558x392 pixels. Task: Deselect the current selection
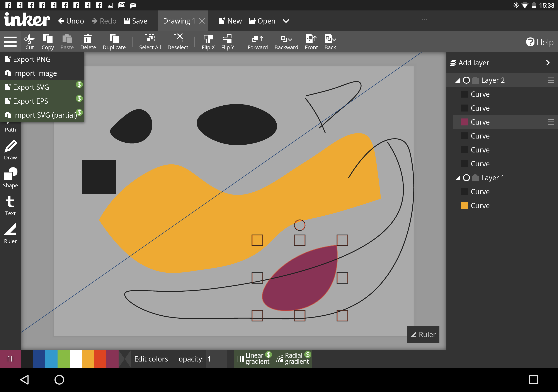(178, 42)
